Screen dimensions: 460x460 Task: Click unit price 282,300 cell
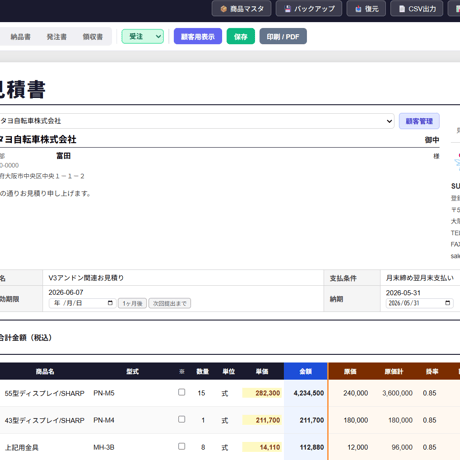pos(262,393)
